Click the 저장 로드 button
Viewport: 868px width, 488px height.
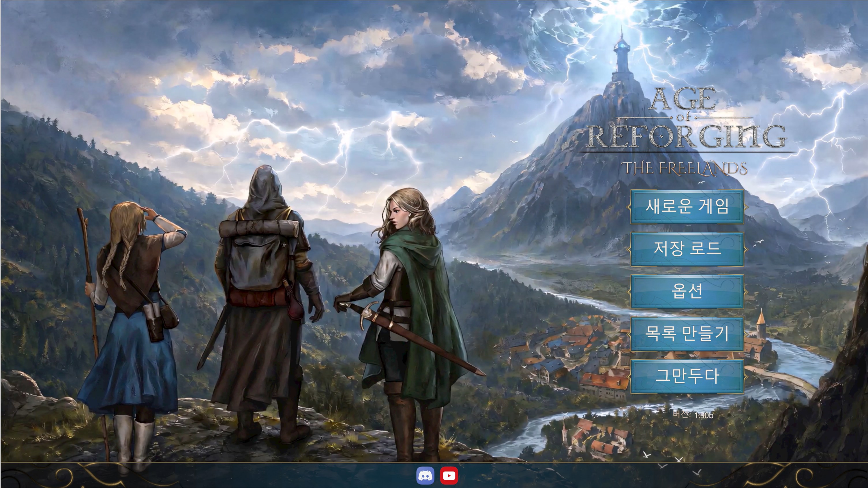[x=687, y=249]
